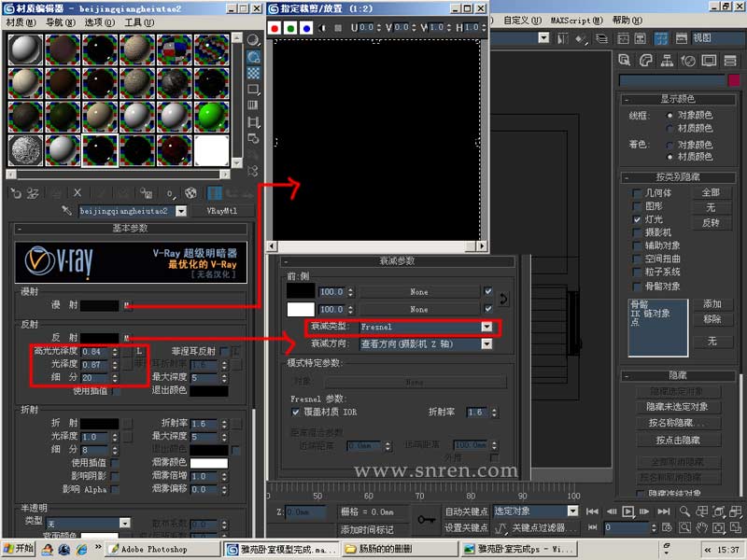Click the Invert button in hide by category
The width and height of the screenshot is (747, 560).
pyautogui.click(x=711, y=223)
